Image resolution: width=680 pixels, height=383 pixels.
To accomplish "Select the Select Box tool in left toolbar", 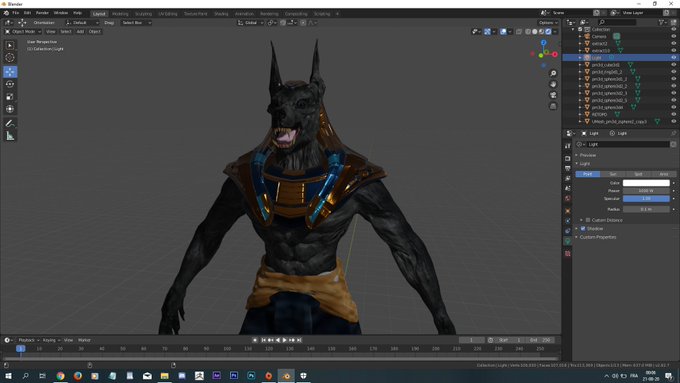I will [10, 45].
